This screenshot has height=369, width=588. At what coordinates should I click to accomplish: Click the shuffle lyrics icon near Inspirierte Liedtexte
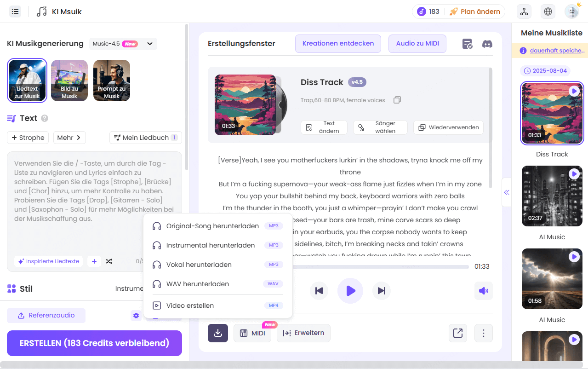pyautogui.click(x=108, y=261)
